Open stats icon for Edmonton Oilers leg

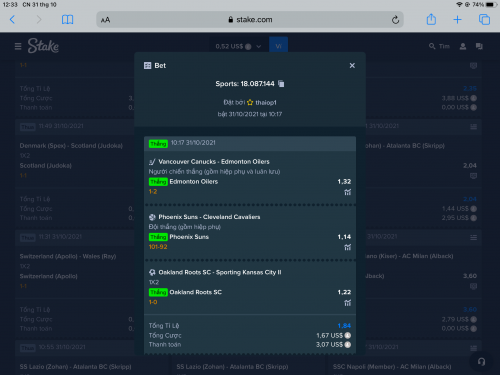(348, 192)
